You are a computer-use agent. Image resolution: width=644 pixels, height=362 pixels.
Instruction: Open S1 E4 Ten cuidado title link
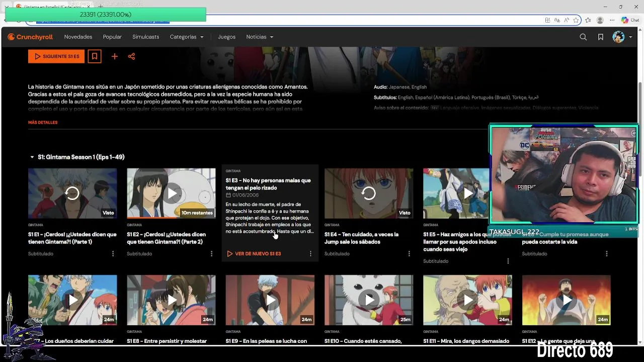361,238
